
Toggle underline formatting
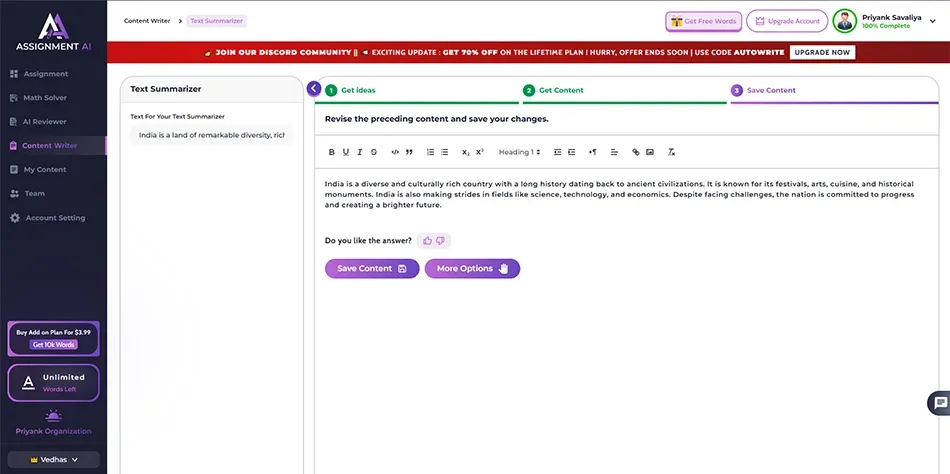[346, 152]
